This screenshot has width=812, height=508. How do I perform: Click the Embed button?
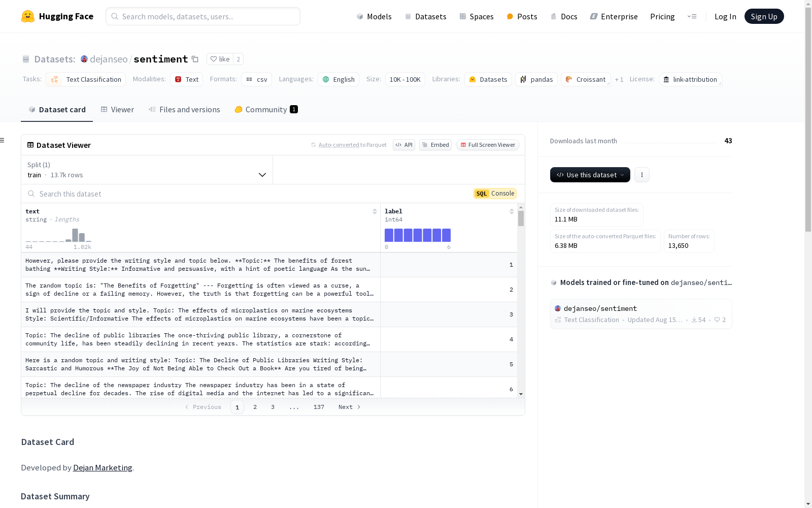coord(435,145)
